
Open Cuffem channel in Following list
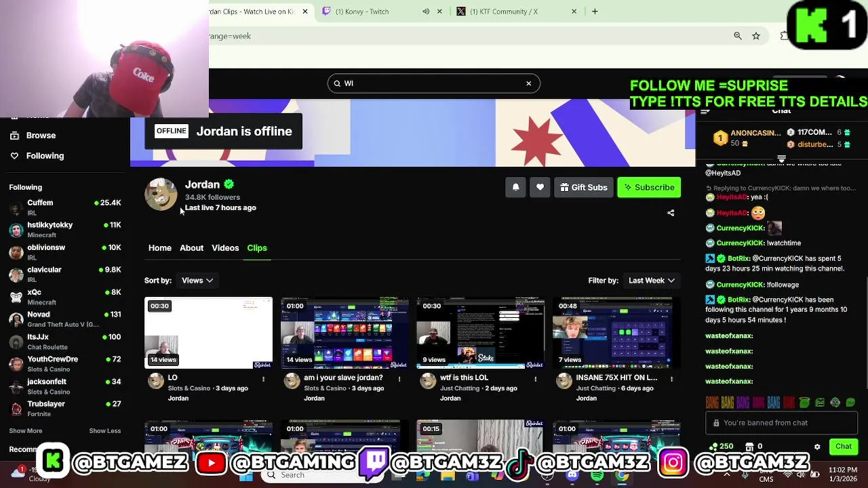click(x=65, y=207)
